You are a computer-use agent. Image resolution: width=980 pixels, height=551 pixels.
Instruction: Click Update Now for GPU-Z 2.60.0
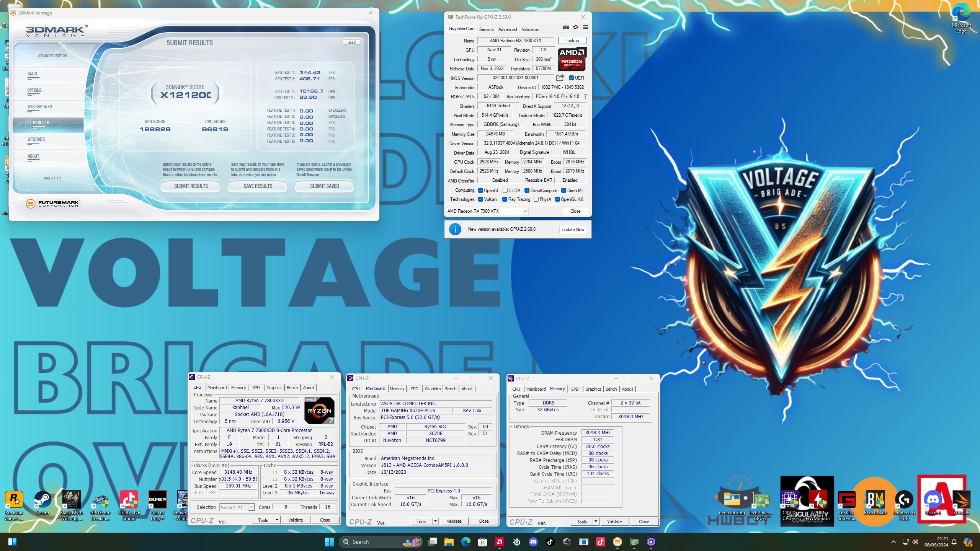point(573,229)
